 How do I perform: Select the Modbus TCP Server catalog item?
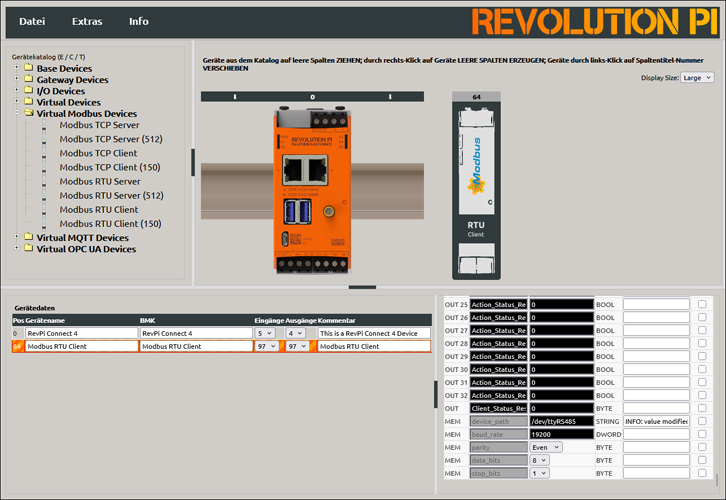(99, 125)
